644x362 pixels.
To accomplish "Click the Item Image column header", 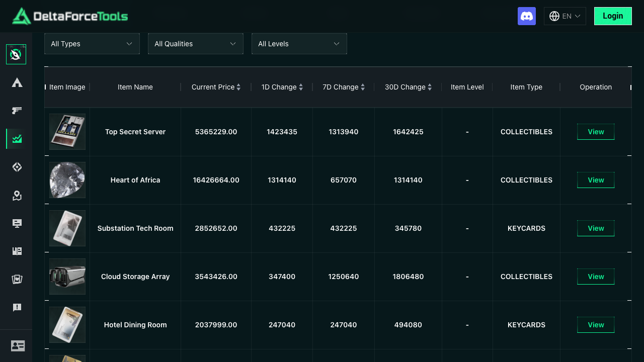I will [x=67, y=87].
